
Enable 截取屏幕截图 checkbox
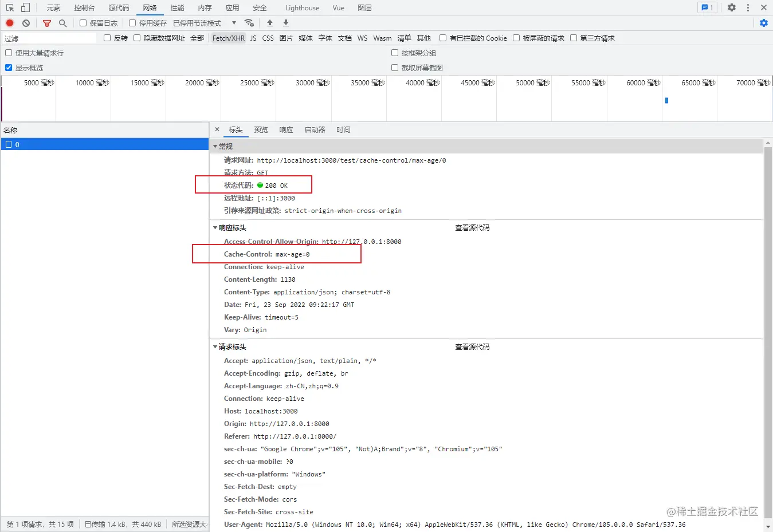click(395, 68)
